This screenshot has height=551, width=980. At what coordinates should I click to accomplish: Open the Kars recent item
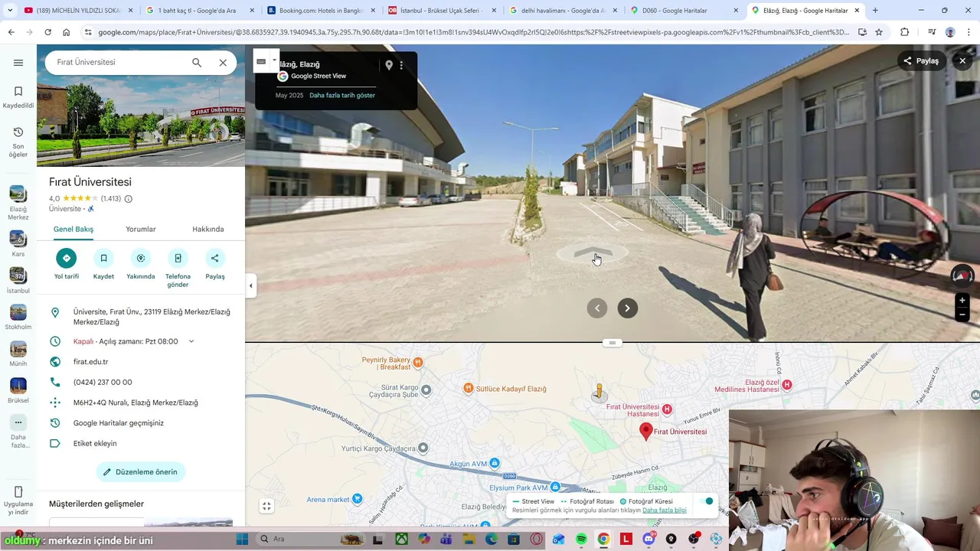(x=18, y=243)
